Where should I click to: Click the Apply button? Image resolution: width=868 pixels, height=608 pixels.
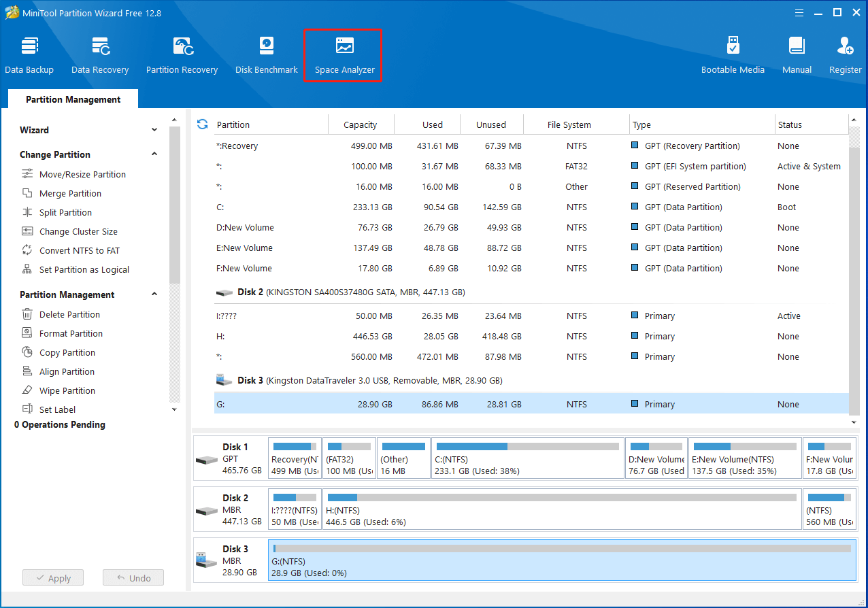tap(52, 578)
